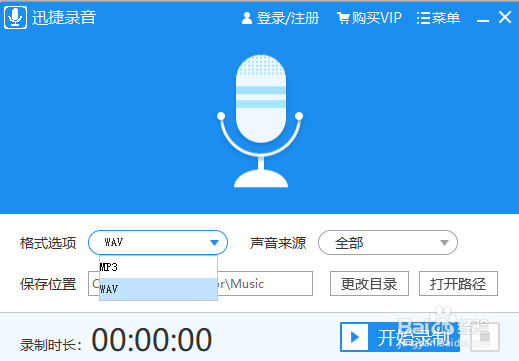Open the 菜单 menu
This screenshot has height=361, width=519.
[x=438, y=18]
